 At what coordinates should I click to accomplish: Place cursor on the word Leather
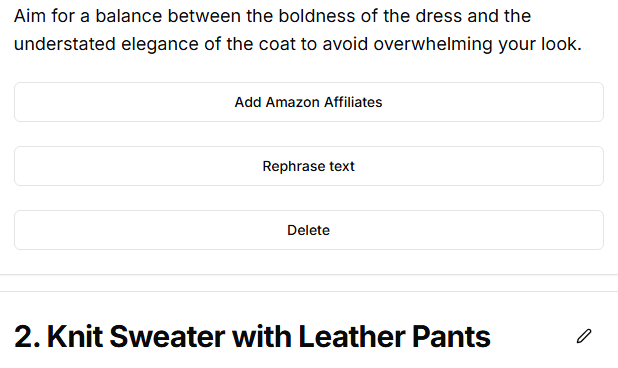pos(352,336)
